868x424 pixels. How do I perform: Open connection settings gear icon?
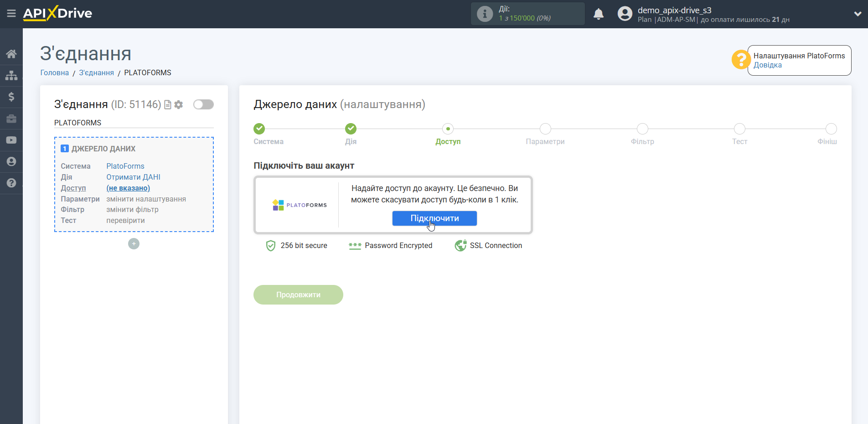[179, 105]
